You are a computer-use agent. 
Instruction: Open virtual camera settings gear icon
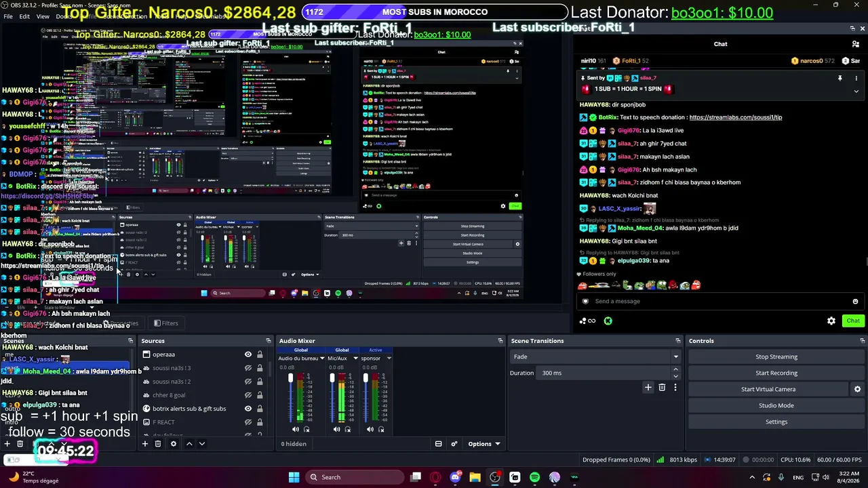[857, 389]
